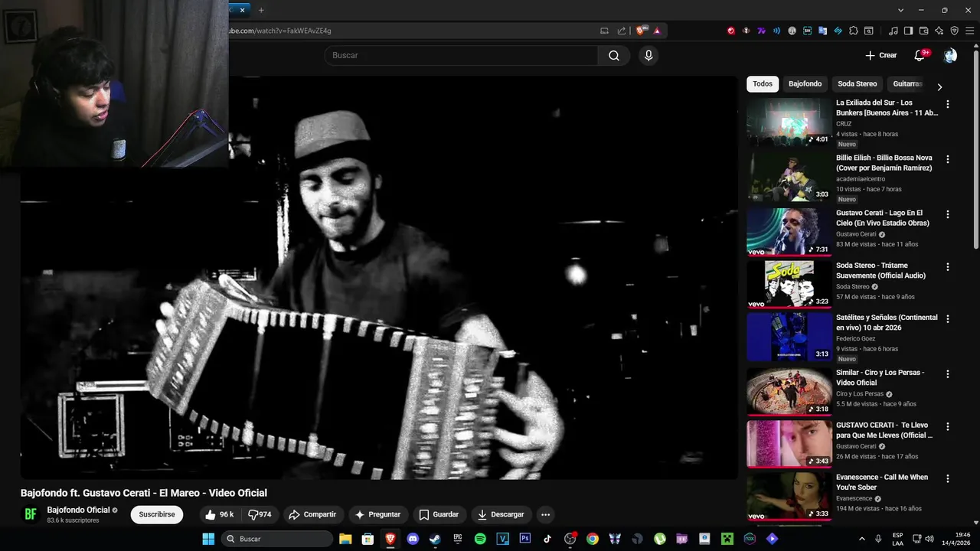Open a new browser tab with plus button
The width and height of the screenshot is (980, 551).
(x=261, y=10)
